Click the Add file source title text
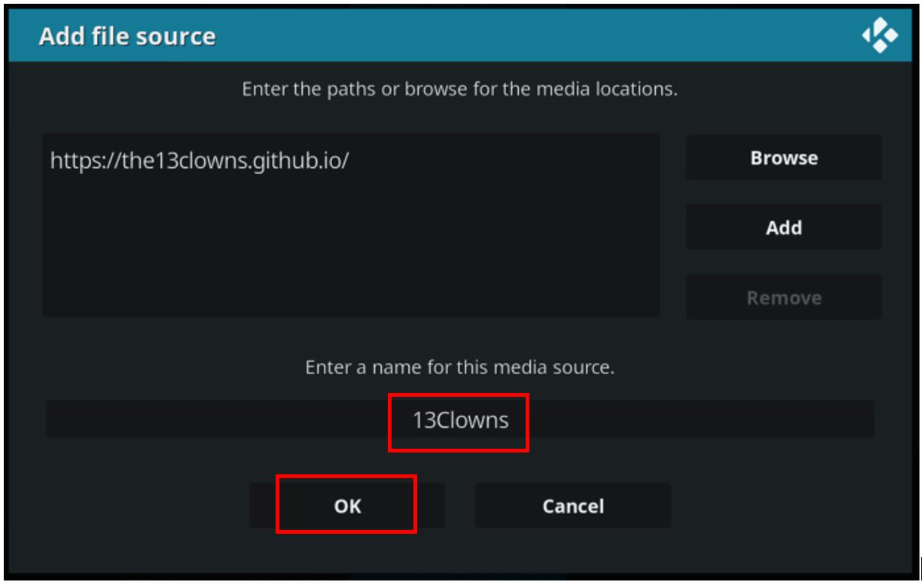The width and height of the screenshot is (924, 585). coord(127,36)
